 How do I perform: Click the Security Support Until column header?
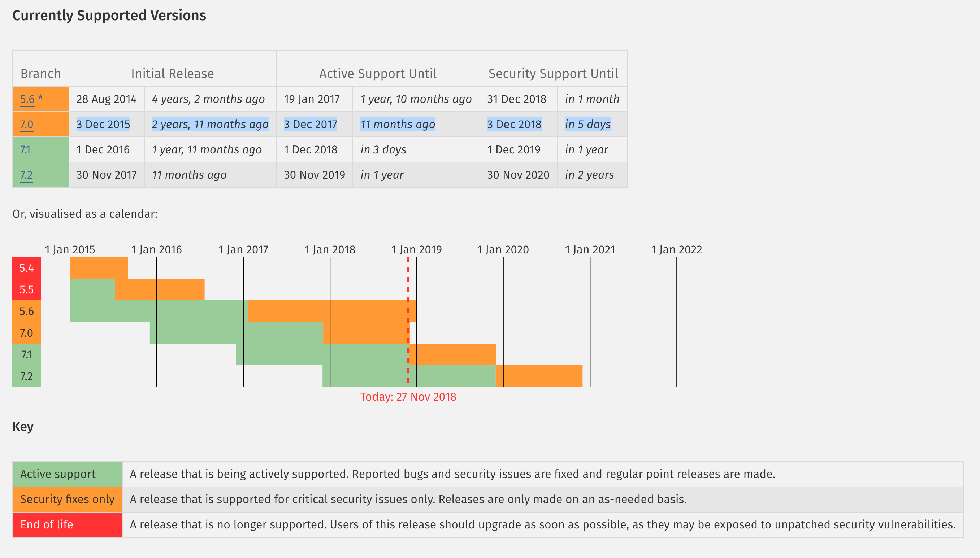click(x=553, y=73)
